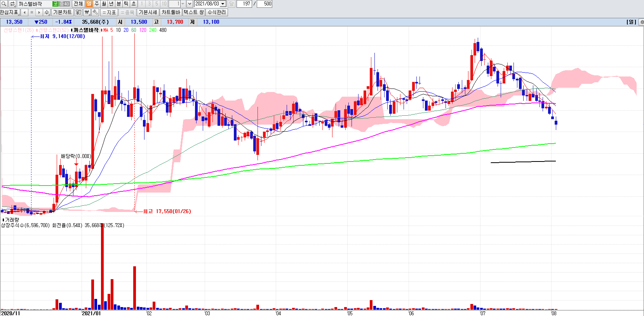The width and height of the screenshot is (644, 316).
Task: Click the green MA 240 legend
Action: point(153,30)
